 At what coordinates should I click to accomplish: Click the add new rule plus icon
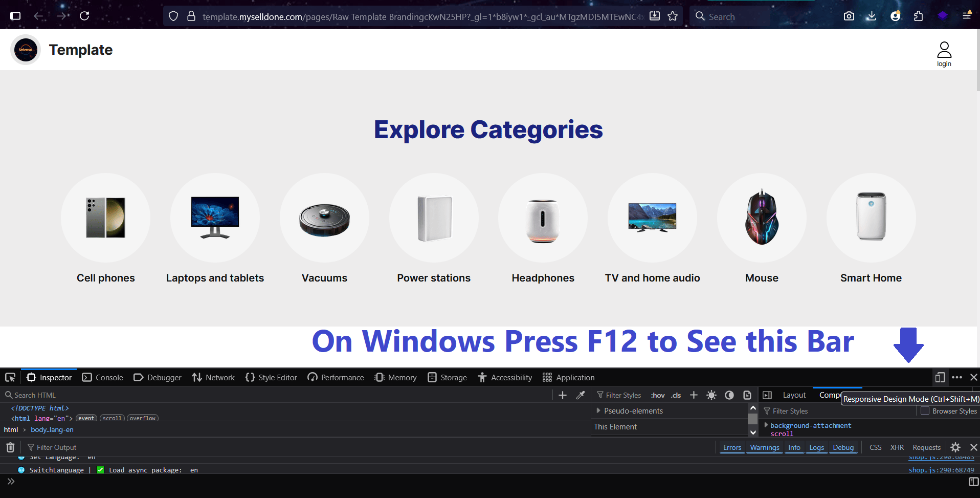click(x=694, y=395)
